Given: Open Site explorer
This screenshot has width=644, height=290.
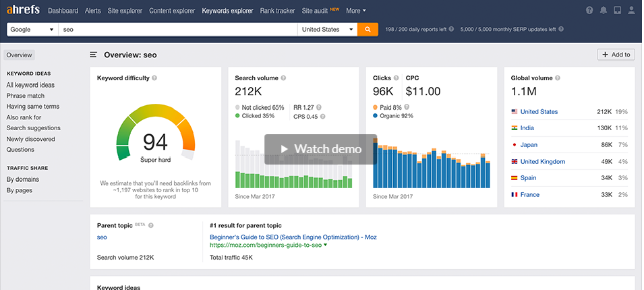Looking at the screenshot, I should (125, 11).
